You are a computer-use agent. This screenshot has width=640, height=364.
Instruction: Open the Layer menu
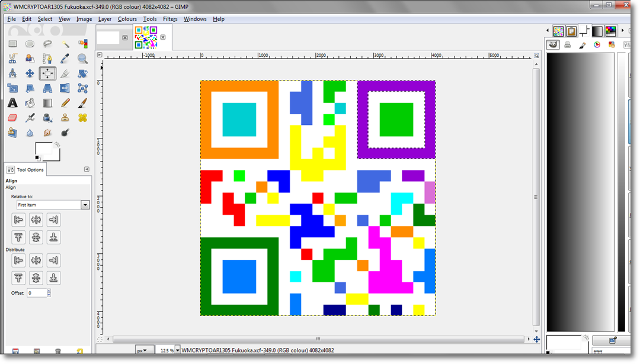pyautogui.click(x=104, y=19)
